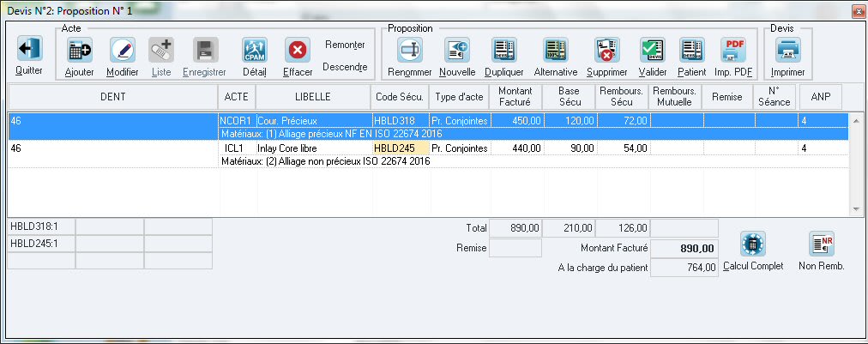Screen dimensions: 868x344
Task: Add a new acte with Ajouter
Action: point(80,50)
